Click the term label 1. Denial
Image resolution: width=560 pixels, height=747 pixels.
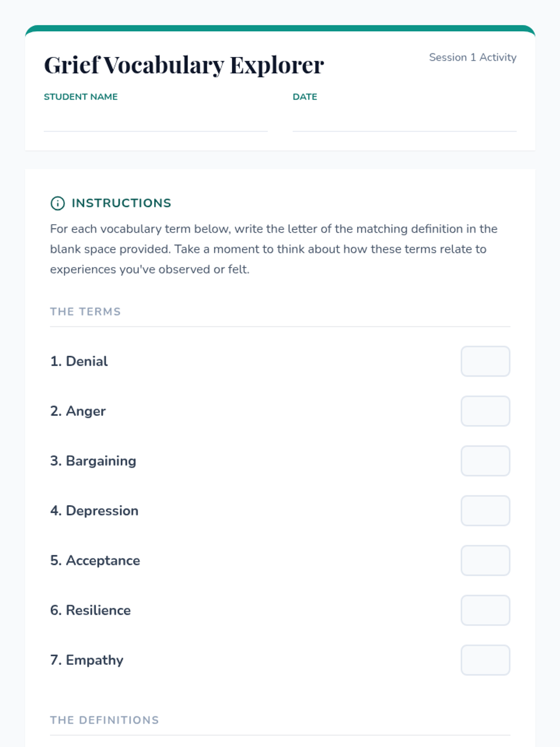click(79, 361)
